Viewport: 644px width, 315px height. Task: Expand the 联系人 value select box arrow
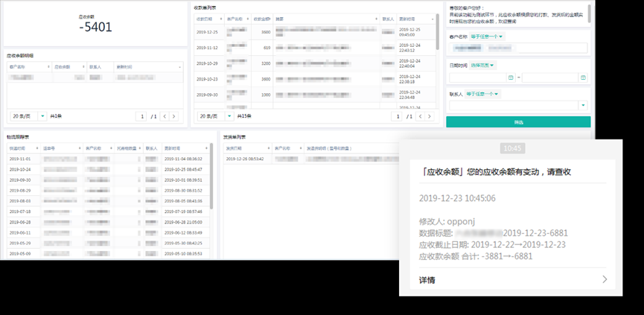coord(583,106)
